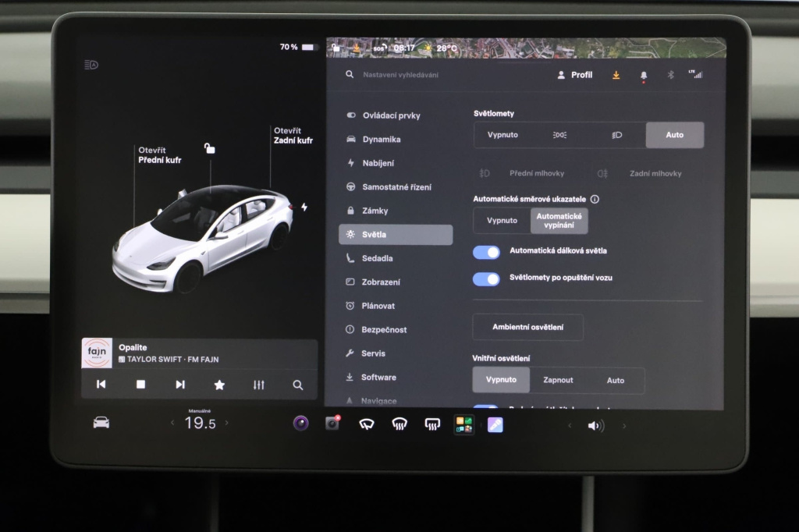Image resolution: width=799 pixels, height=532 pixels.
Task: Lower volume with left chevron
Action: pos(570,425)
